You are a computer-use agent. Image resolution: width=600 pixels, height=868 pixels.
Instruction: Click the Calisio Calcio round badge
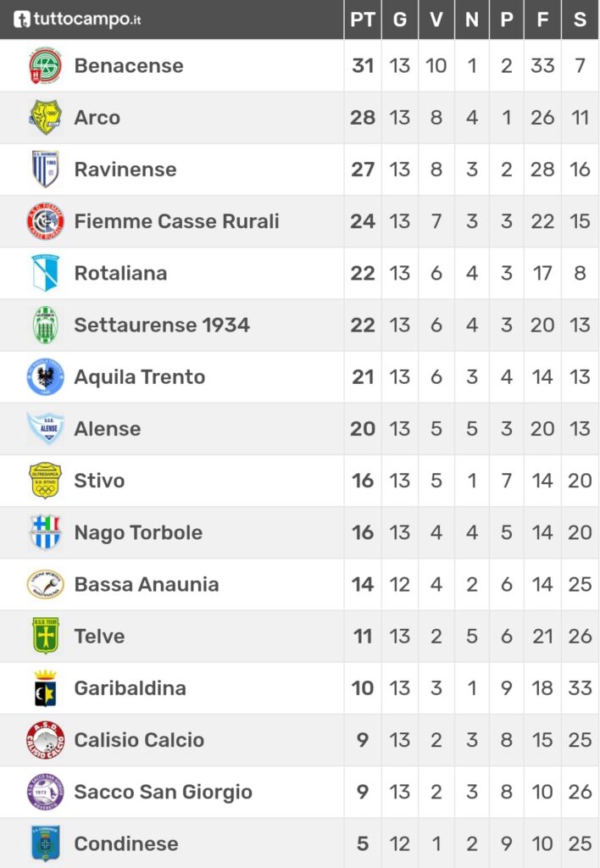click(46, 739)
